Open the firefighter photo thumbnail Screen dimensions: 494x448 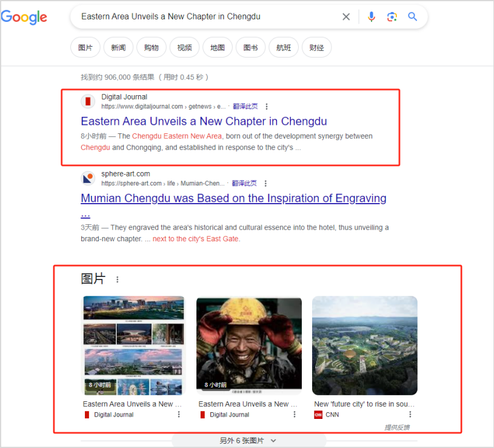click(x=249, y=344)
